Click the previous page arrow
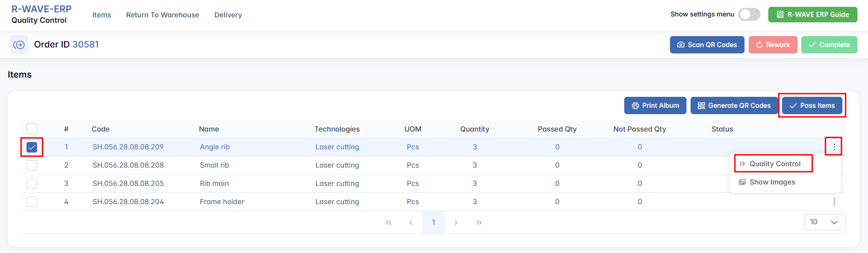 click(x=411, y=222)
